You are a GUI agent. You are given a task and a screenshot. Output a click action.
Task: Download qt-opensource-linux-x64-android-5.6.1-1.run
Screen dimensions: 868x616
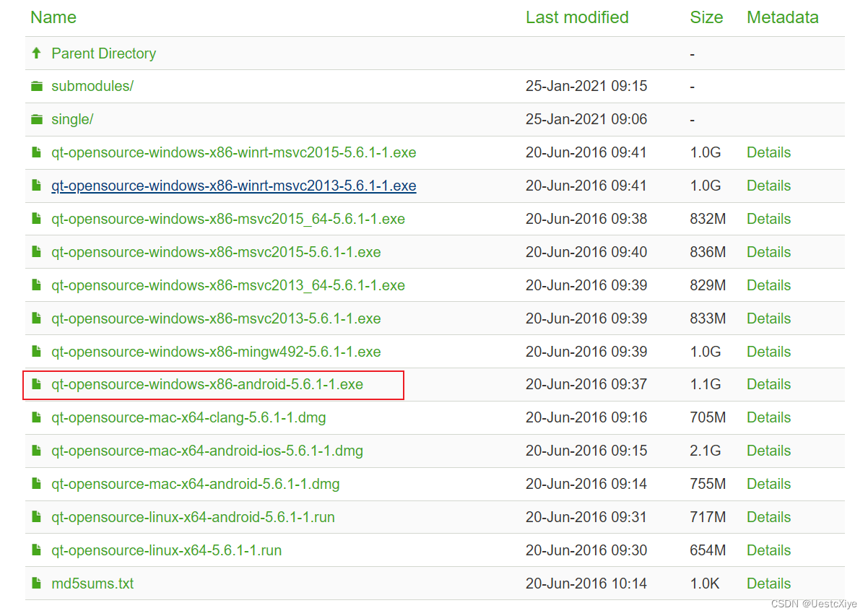click(x=193, y=517)
